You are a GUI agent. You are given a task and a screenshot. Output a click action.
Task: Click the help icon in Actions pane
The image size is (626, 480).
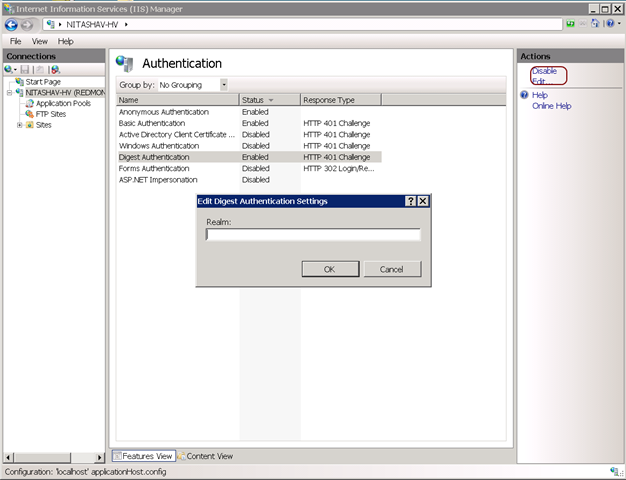[524, 95]
